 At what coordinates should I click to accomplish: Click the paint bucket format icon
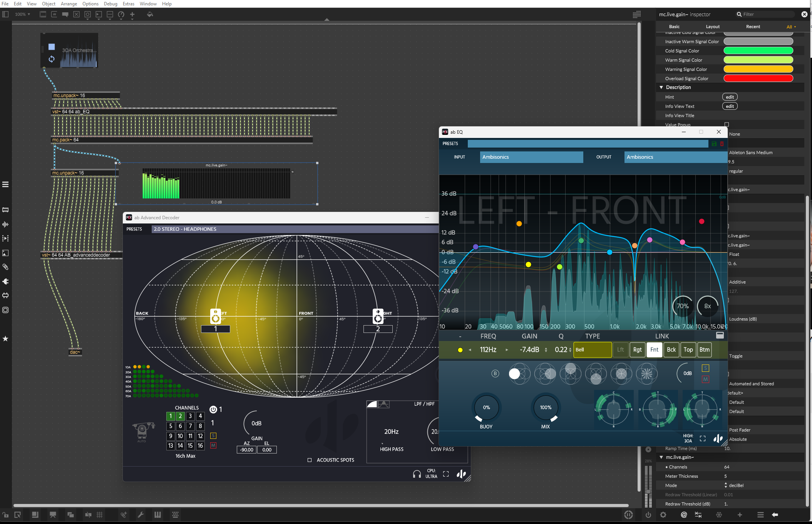click(150, 15)
